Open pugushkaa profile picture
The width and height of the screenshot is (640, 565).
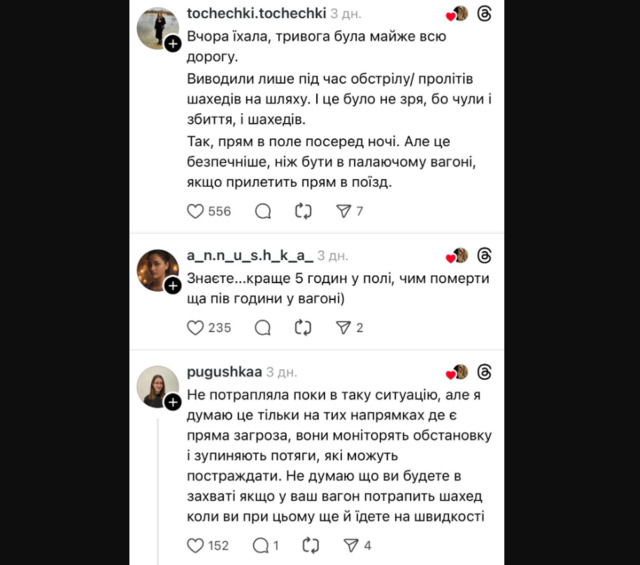pos(156,385)
